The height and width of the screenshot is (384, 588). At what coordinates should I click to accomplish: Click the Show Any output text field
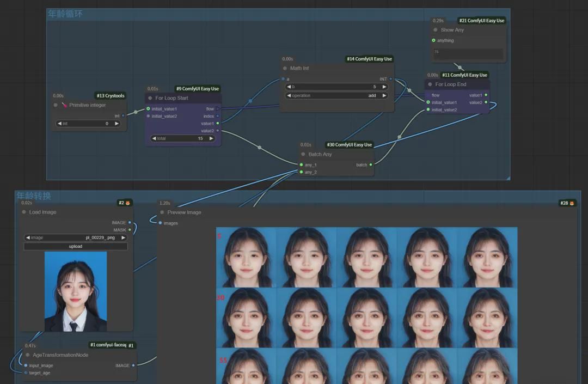tap(468, 53)
